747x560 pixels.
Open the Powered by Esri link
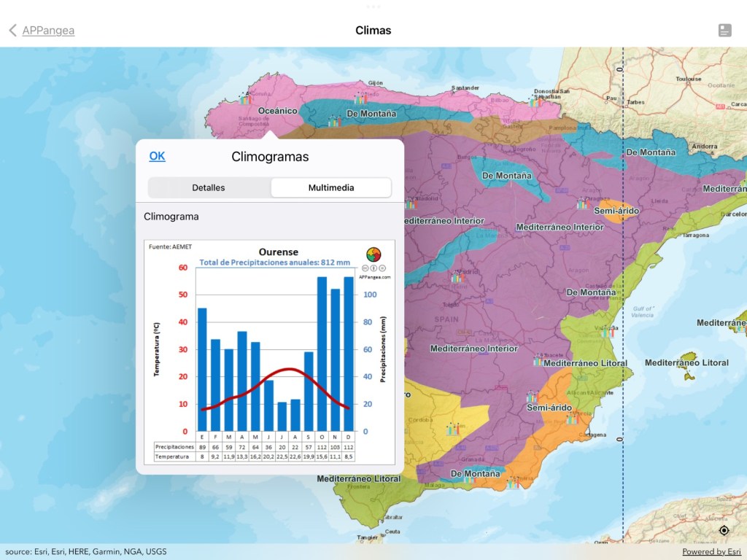click(711, 551)
